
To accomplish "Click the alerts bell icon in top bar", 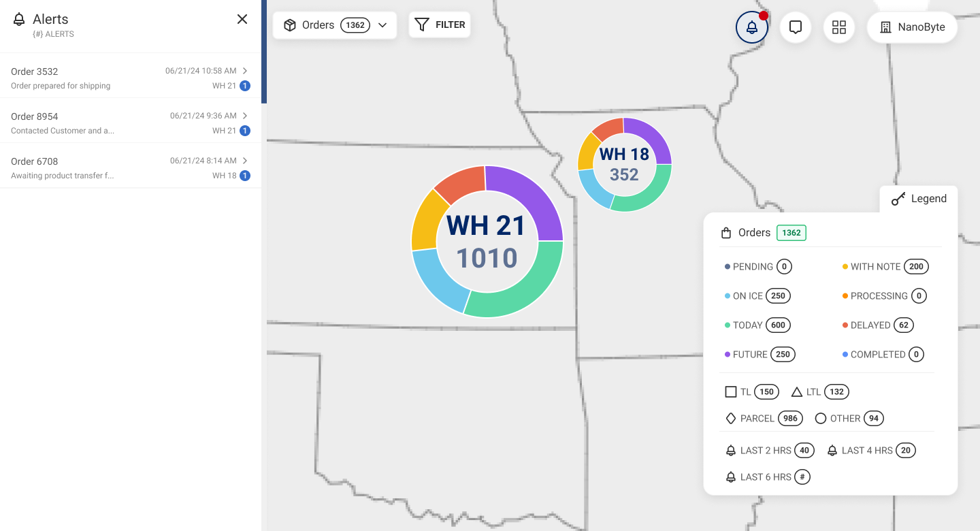I will tap(751, 27).
